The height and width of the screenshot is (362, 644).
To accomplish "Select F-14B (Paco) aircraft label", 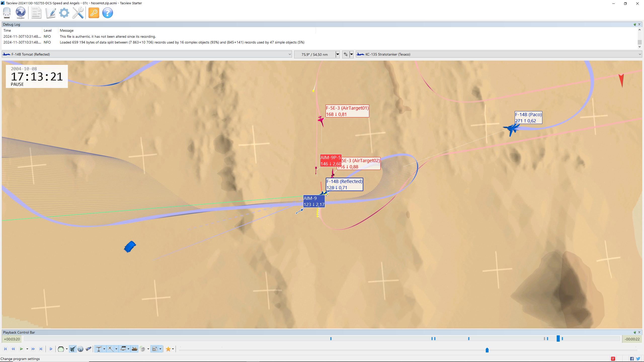I will click(529, 117).
